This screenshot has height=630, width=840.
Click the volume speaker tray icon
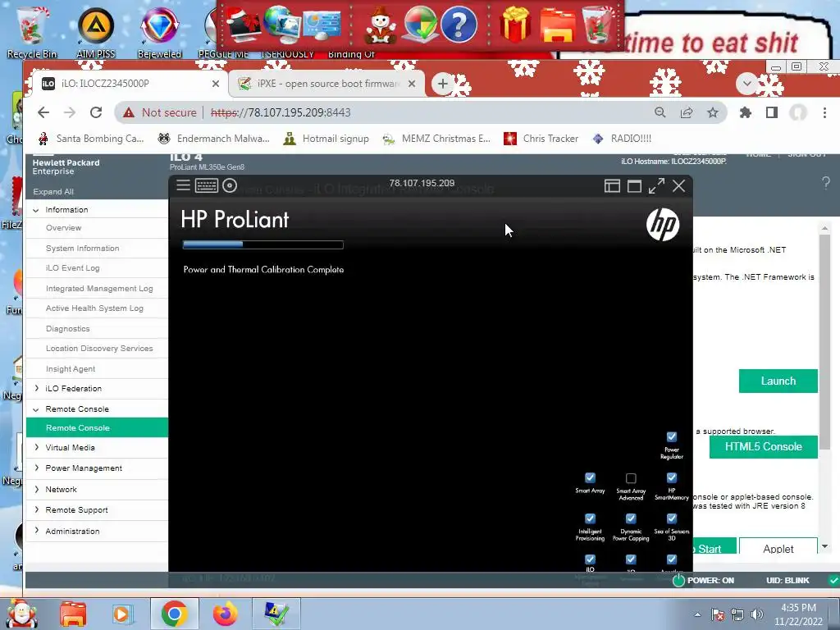tap(756, 614)
